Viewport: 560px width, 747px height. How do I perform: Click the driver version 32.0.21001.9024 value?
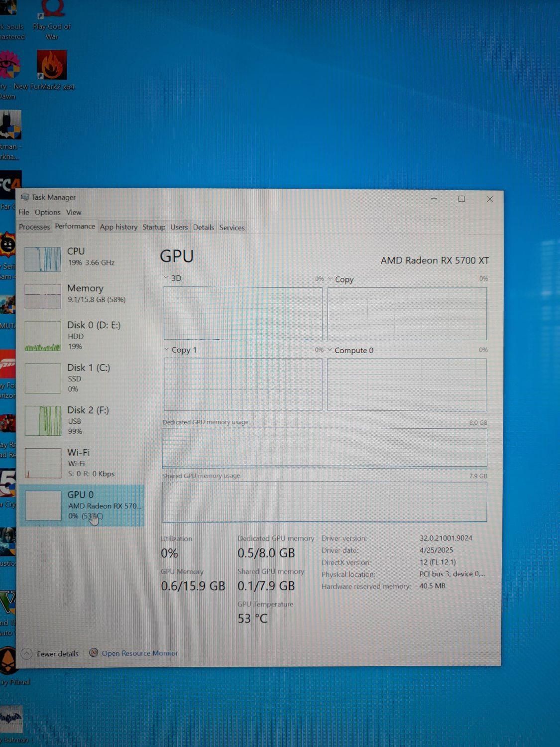point(446,538)
